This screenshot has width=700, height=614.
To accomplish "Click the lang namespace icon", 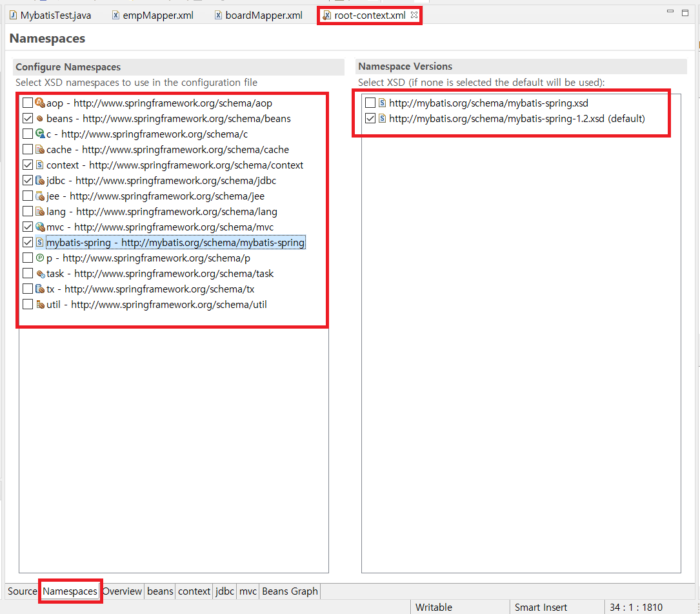I will click(x=40, y=211).
